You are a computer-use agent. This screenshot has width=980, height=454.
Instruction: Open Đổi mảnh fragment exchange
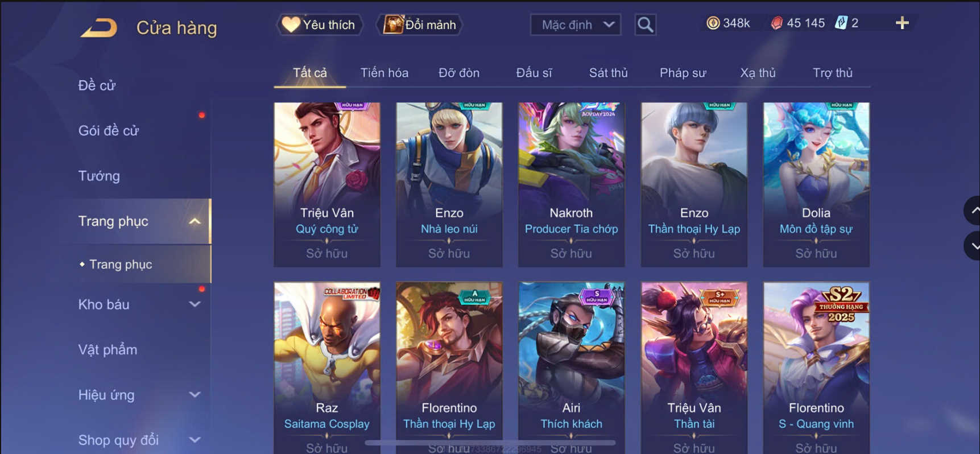click(x=420, y=24)
